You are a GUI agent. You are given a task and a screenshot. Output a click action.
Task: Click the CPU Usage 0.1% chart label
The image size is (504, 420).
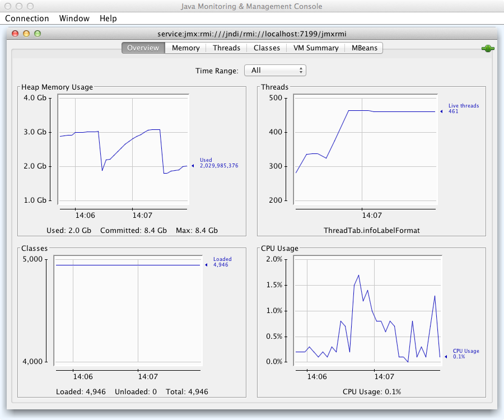466,354
